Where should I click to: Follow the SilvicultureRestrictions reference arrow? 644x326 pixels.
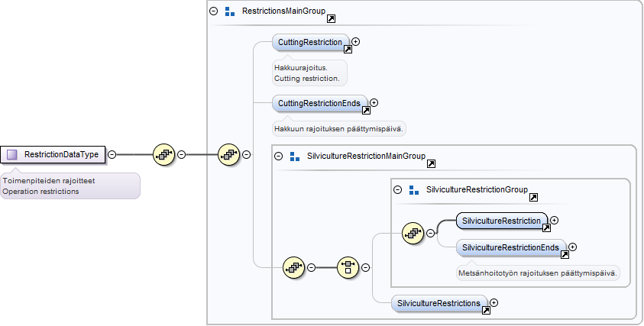(x=486, y=311)
